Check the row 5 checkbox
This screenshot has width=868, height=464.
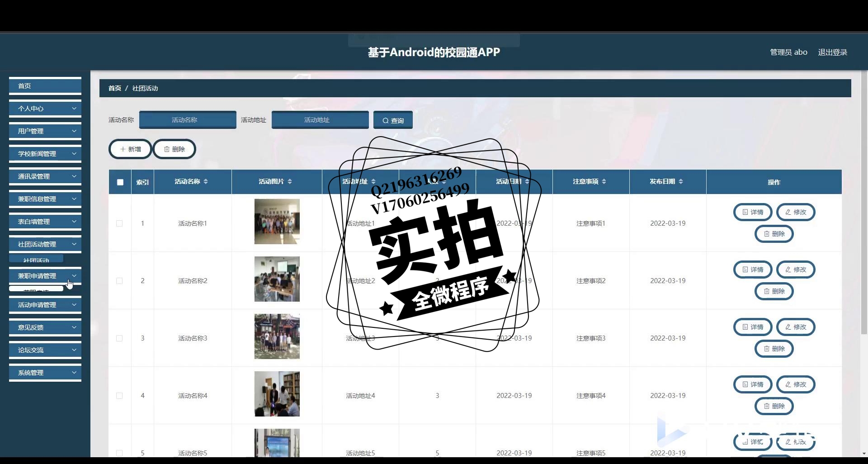click(x=119, y=453)
